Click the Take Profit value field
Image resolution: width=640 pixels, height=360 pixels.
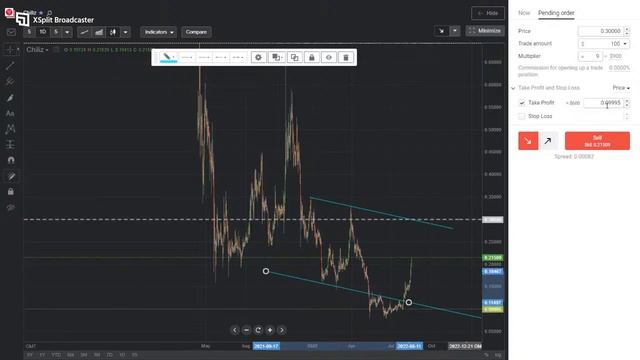(x=603, y=103)
